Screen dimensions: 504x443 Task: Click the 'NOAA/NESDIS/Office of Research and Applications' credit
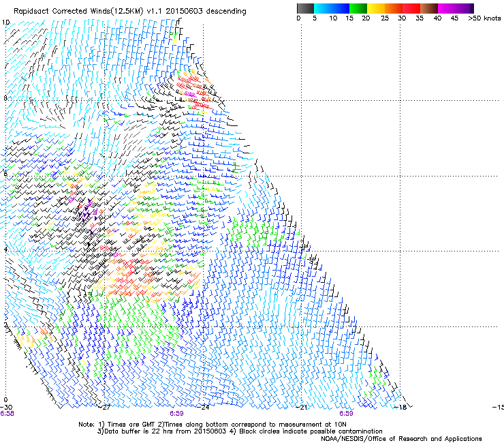click(401, 439)
